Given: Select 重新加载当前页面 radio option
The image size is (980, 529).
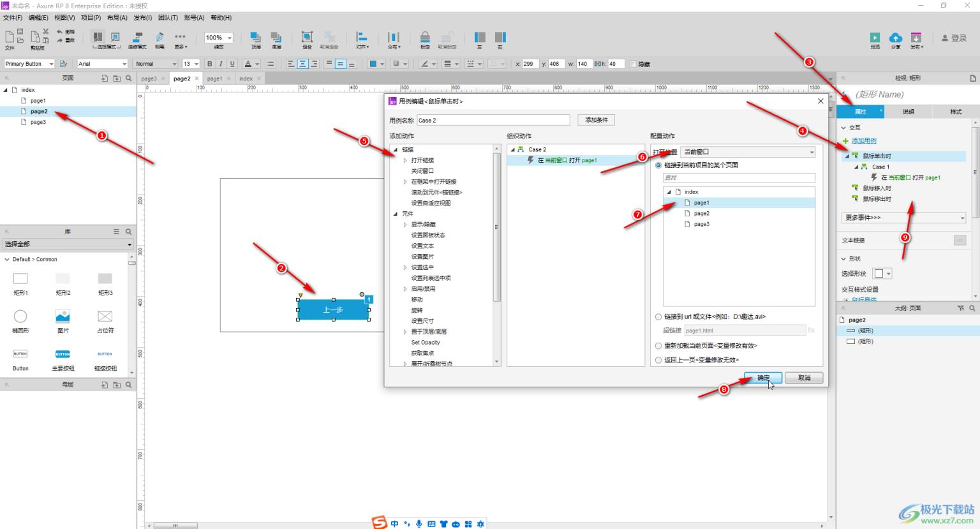Looking at the screenshot, I should pyautogui.click(x=659, y=346).
